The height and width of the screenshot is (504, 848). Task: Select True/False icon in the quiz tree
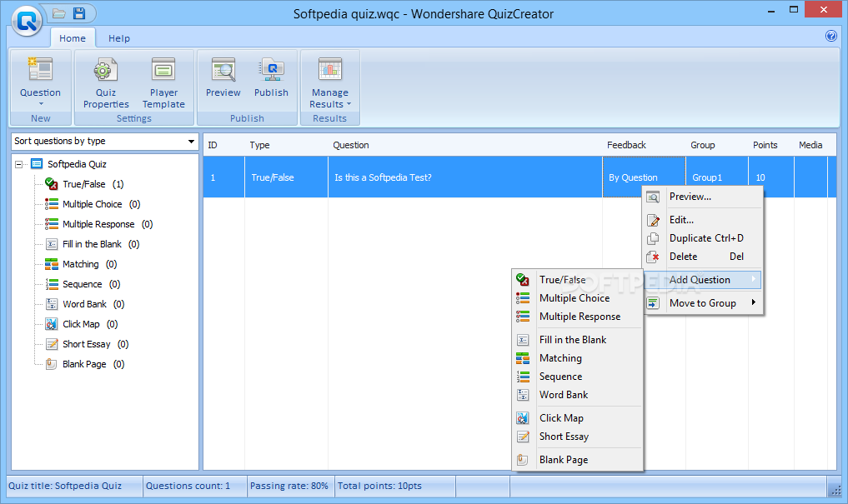[x=52, y=184]
